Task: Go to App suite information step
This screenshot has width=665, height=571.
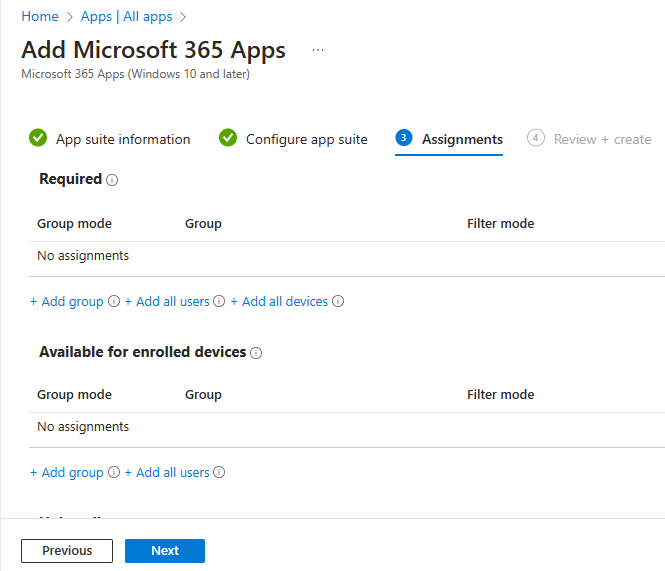Action: point(122,139)
